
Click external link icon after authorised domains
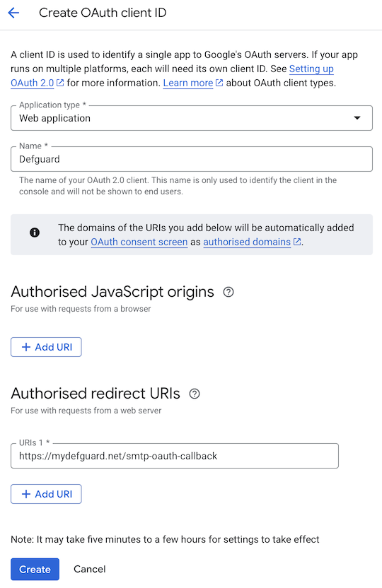coord(297,242)
